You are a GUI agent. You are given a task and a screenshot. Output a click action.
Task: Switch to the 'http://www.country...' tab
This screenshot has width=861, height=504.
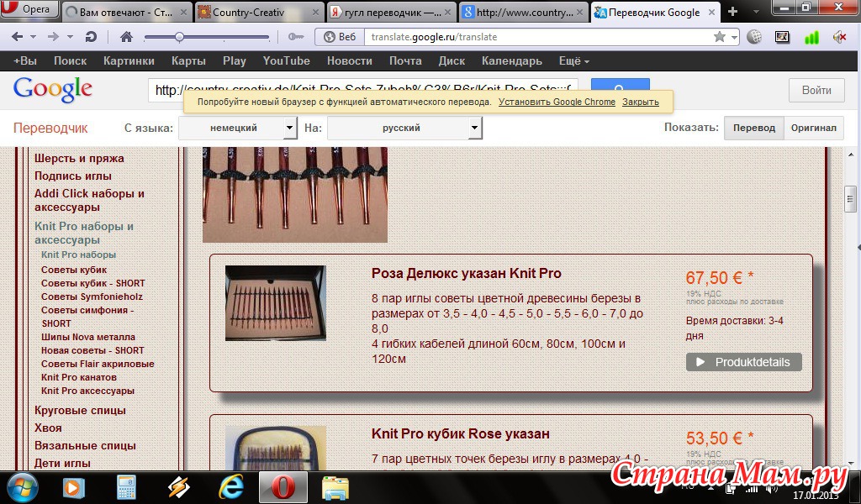(x=524, y=12)
